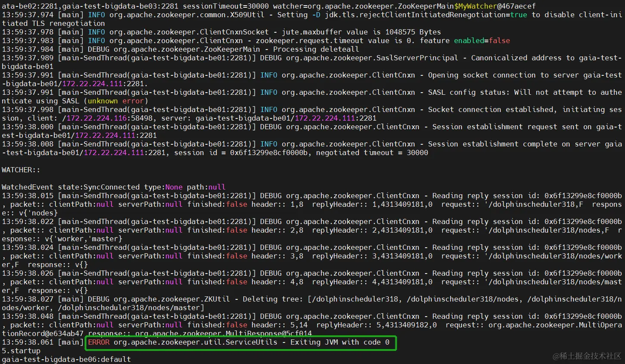Screen dimensions: 625x364
Task: Click the timestamp 13:59:38.015
Action: tap(28, 196)
